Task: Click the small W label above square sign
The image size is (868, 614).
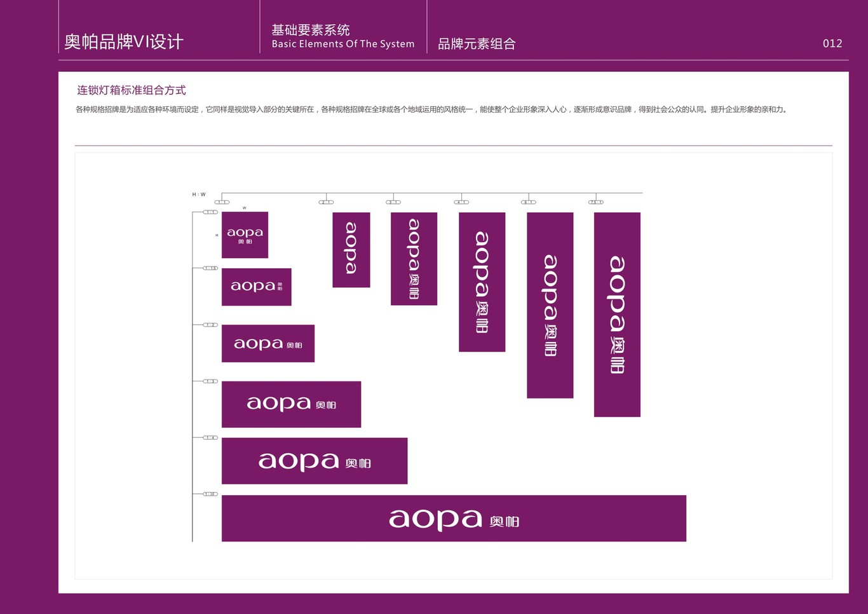Action: (x=244, y=208)
